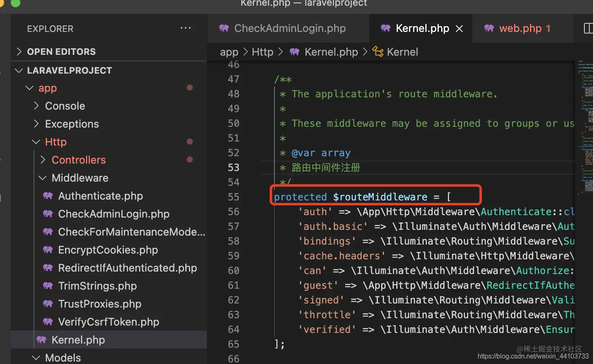Click PHP icon beside TrimStrings.php

[48, 286]
